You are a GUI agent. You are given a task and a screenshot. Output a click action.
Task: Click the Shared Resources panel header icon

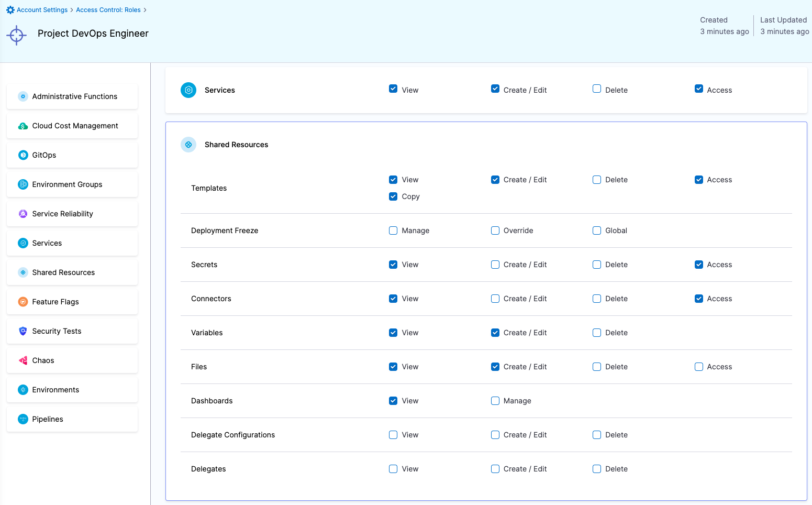pos(188,145)
